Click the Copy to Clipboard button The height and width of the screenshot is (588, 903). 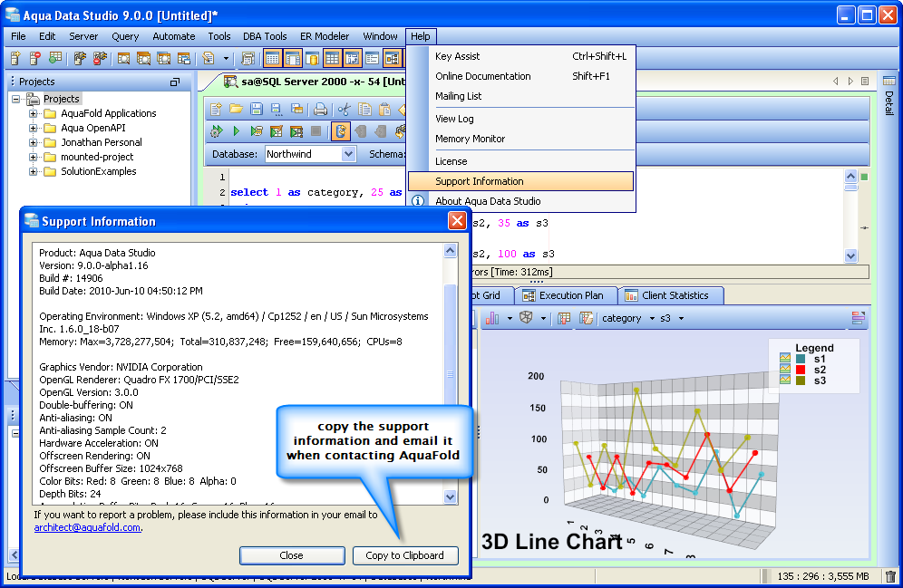pos(405,555)
